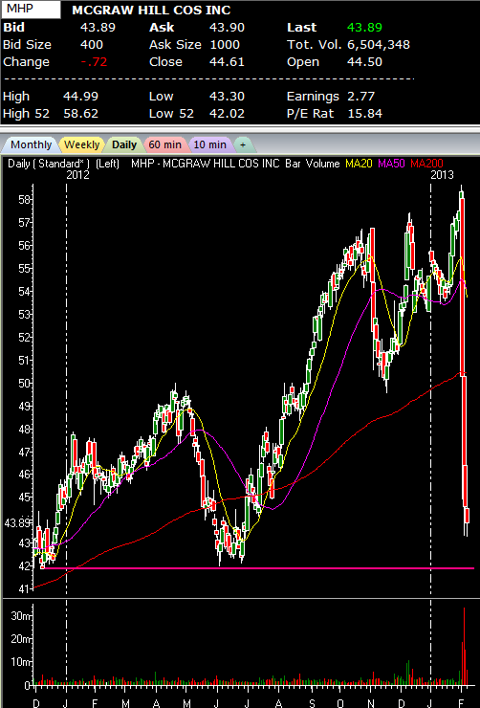Image resolution: width=480 pixels, height=708 pixels.
Task: Click the 43.89 current price marker on axis
Action: (17, 523)
